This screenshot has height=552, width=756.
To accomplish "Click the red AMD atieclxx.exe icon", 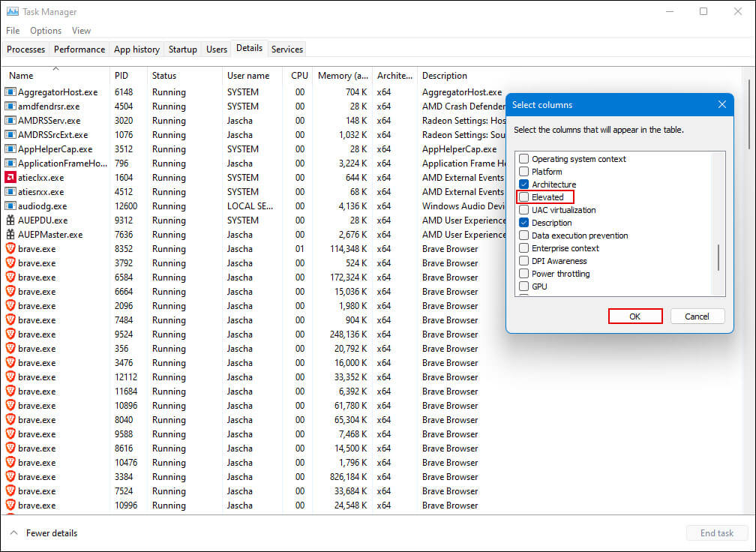I will coord(10,177).
